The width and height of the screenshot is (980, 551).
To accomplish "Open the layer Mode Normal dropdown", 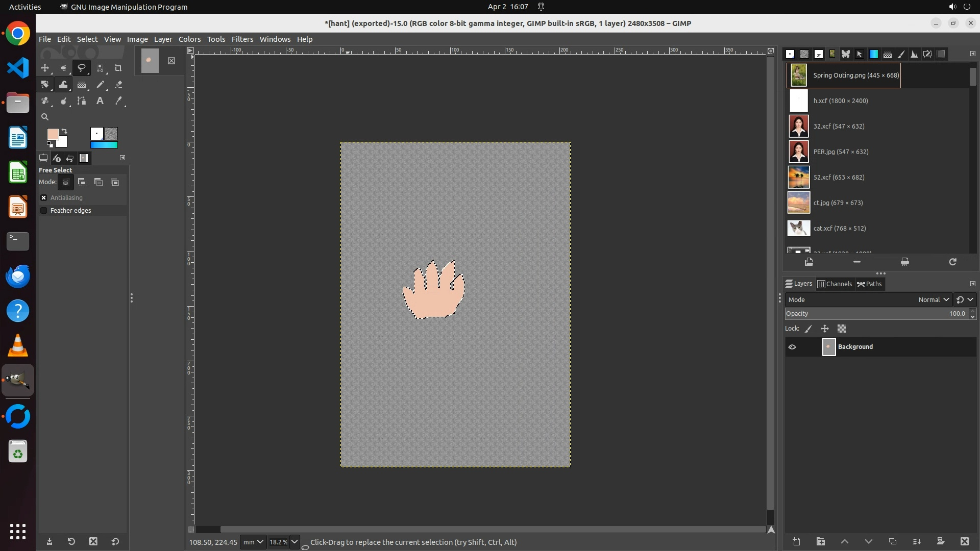I will point(933,300).
